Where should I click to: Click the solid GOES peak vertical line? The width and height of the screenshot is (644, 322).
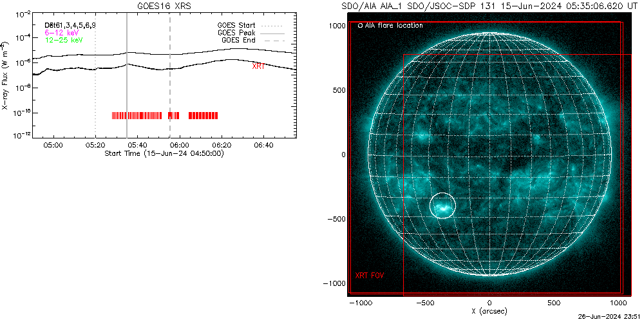[126, 75]
